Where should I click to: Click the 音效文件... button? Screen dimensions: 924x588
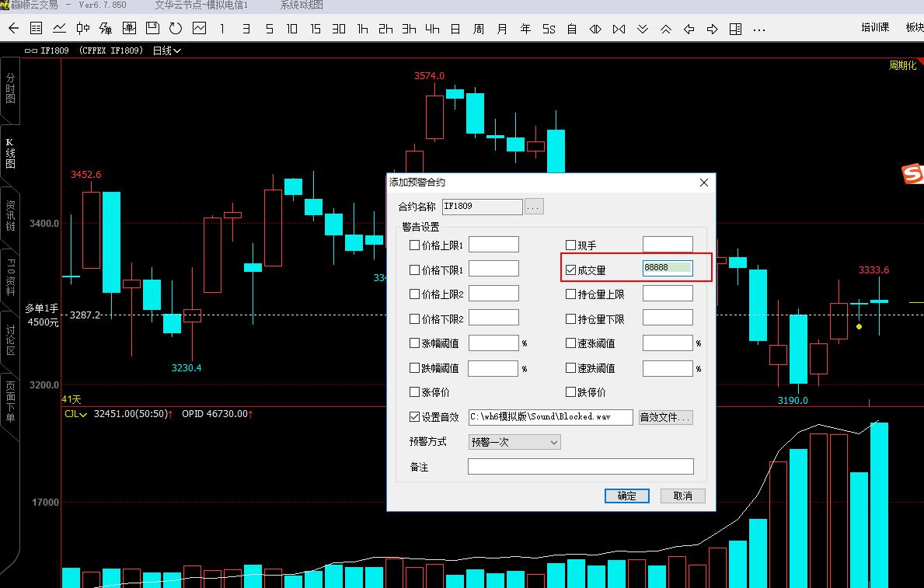664,417
